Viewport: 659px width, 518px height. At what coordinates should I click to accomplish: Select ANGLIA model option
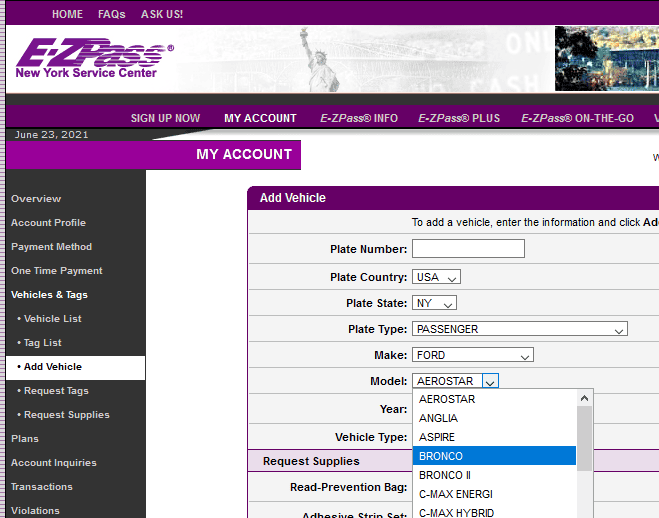[495, 418]
